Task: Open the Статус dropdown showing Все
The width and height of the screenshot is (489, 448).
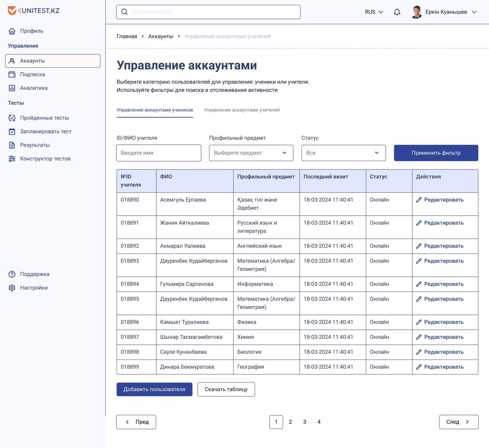Action: pyautogui.click(x=344, y=153)
